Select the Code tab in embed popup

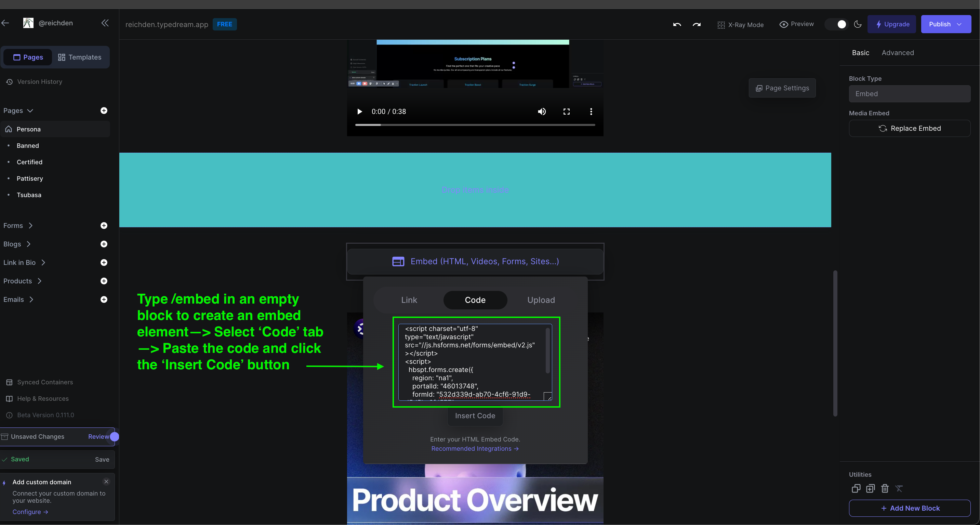475,300
